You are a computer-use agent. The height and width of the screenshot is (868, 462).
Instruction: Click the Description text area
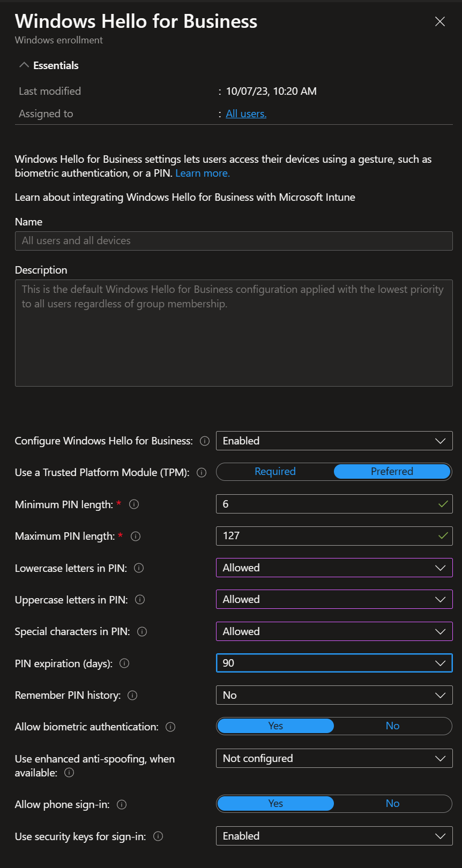pos(234,333)
